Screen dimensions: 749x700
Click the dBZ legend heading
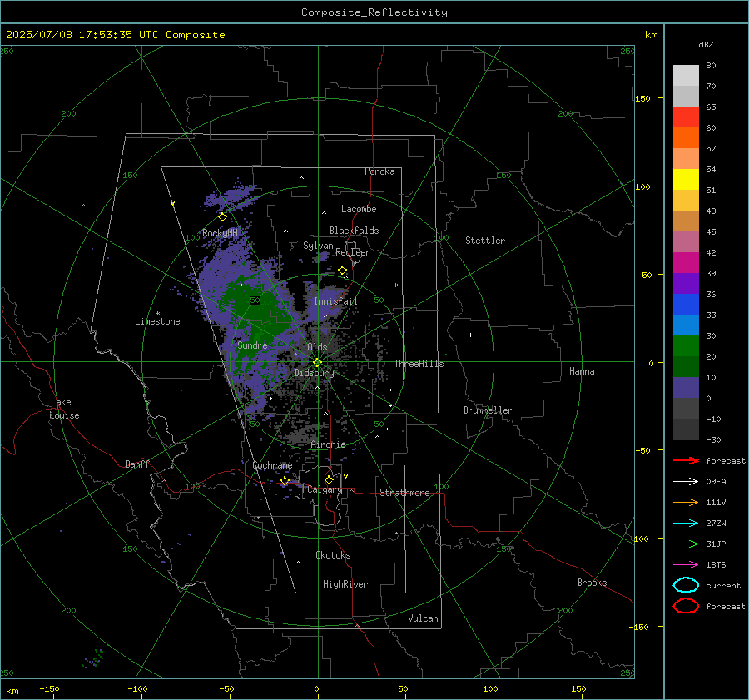click(706, 44)
